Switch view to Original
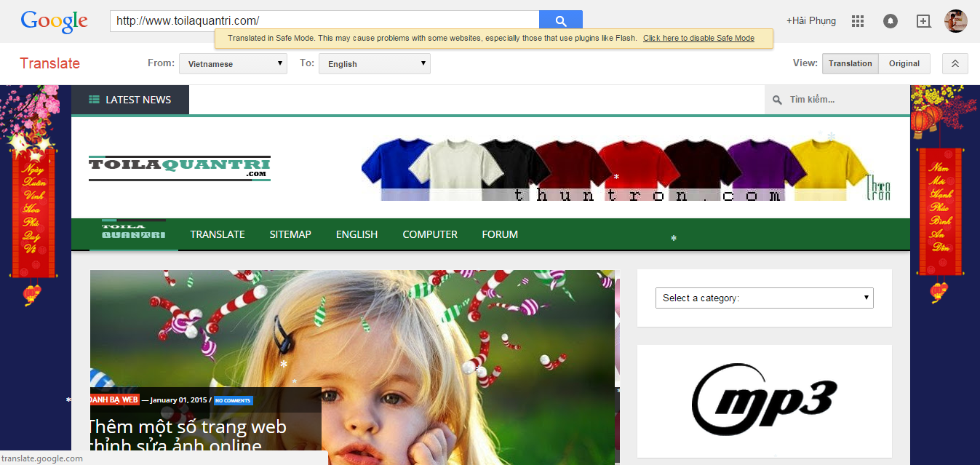980x465 pixels. point(904,63)
